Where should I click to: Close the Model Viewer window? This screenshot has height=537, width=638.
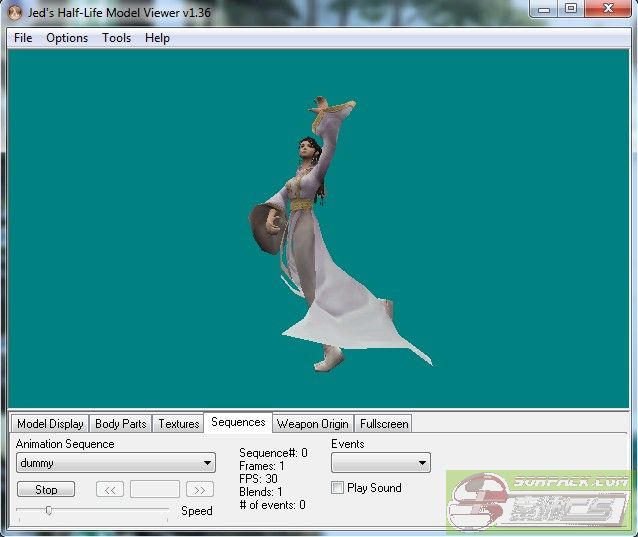click(x=608, y=9)
